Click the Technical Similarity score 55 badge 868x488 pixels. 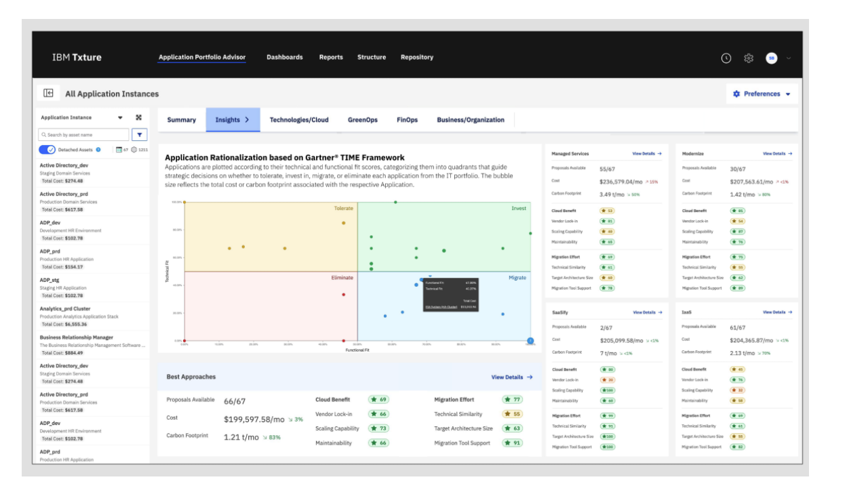[513, 414]
